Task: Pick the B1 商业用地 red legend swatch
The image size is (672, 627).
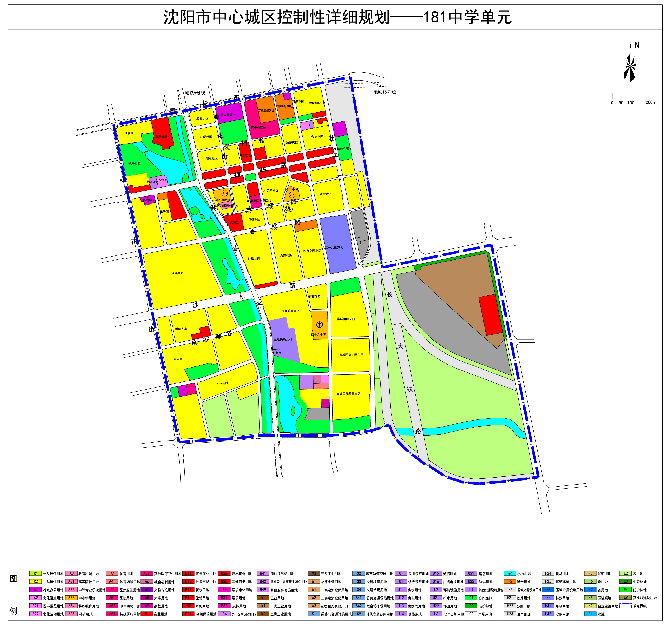Action: point(147,614)
